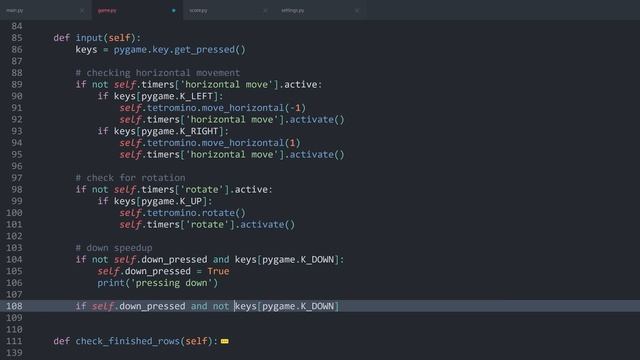Click "'horizontal move'" string on line 89
The height and width of the screenshot is (360, 640).
(x=229, y=84)
